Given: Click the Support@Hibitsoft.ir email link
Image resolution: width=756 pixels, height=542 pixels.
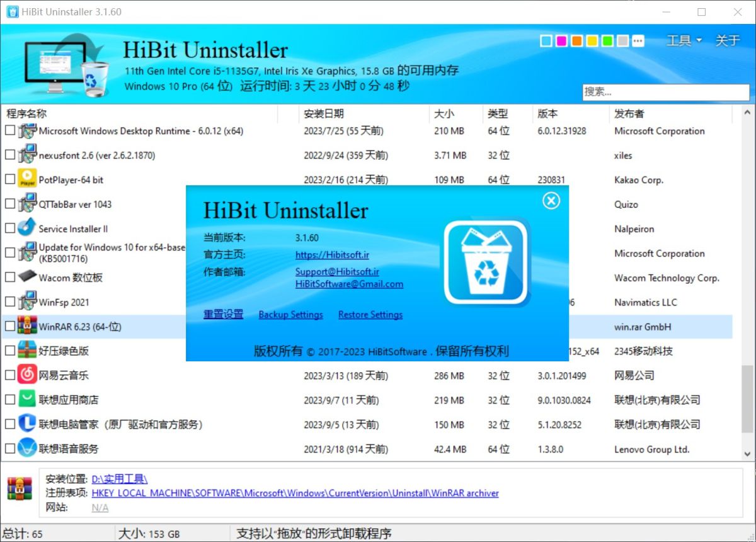Looking at the screenshot, I should (337, 272).
